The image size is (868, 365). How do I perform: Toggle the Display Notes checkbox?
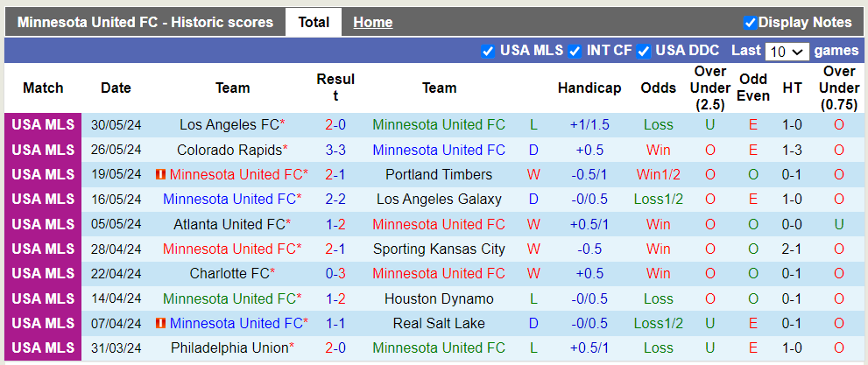click(x=750, y=23)
